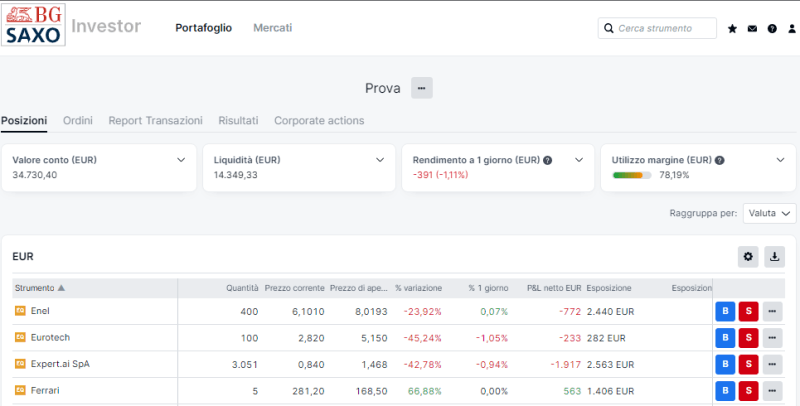Sell Expert.ai SpA with the S button
Screen dimensions: 800x406
coord(748,364)
